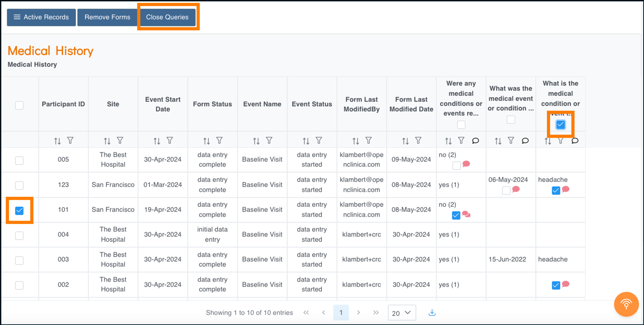The image size is (644, 325).
Task: Uncheck row checkbox for participant 101
Action: (19, 211)
